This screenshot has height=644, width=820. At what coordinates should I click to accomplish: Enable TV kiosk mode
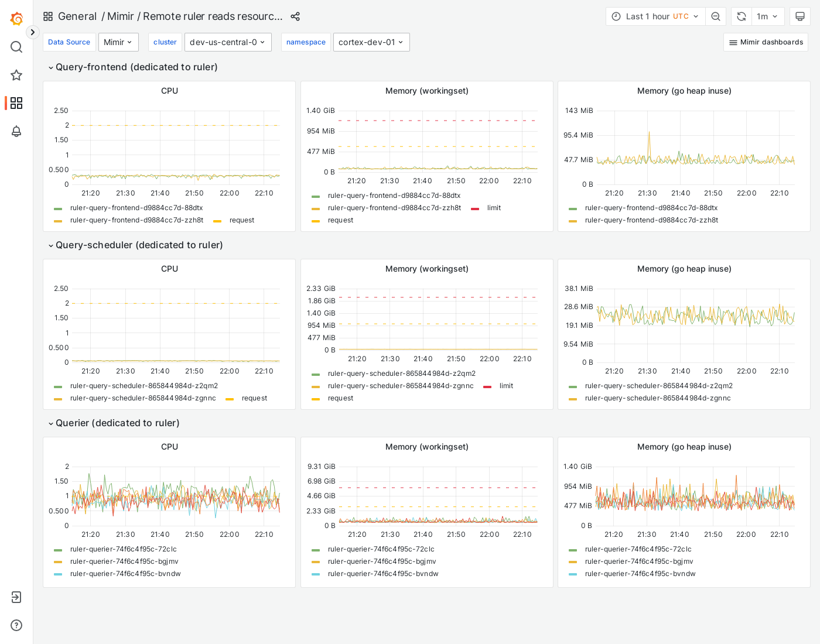[800, 16]
